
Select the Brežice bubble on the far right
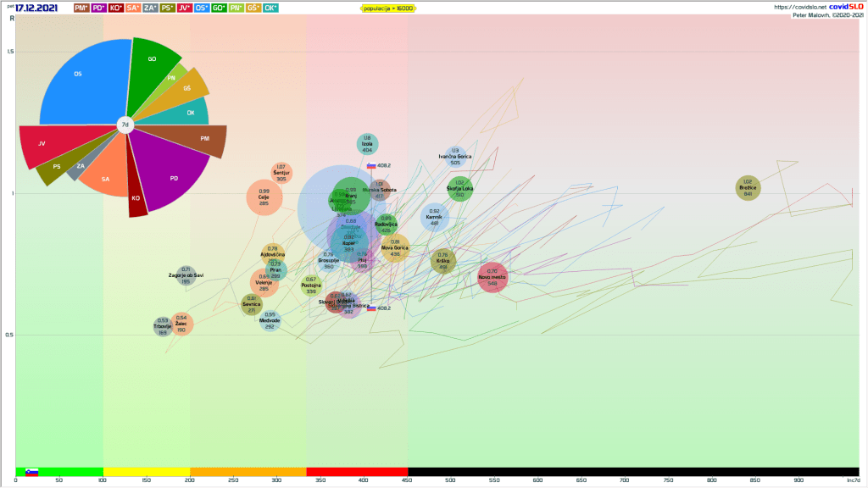[x=748, y=188]
